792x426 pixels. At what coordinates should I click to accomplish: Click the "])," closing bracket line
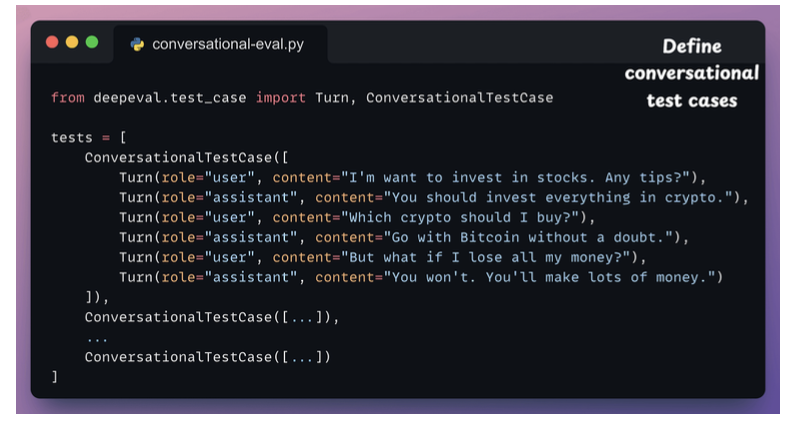point(97,297)
